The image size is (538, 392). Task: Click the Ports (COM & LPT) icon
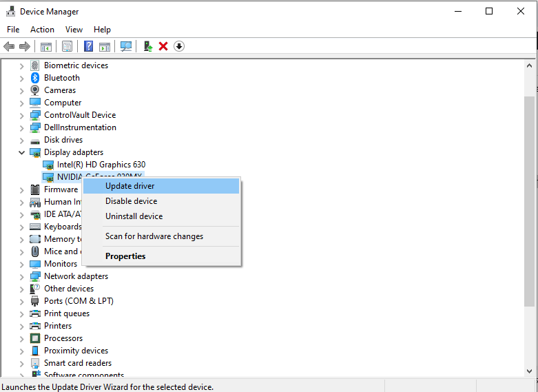coord(35,301)
